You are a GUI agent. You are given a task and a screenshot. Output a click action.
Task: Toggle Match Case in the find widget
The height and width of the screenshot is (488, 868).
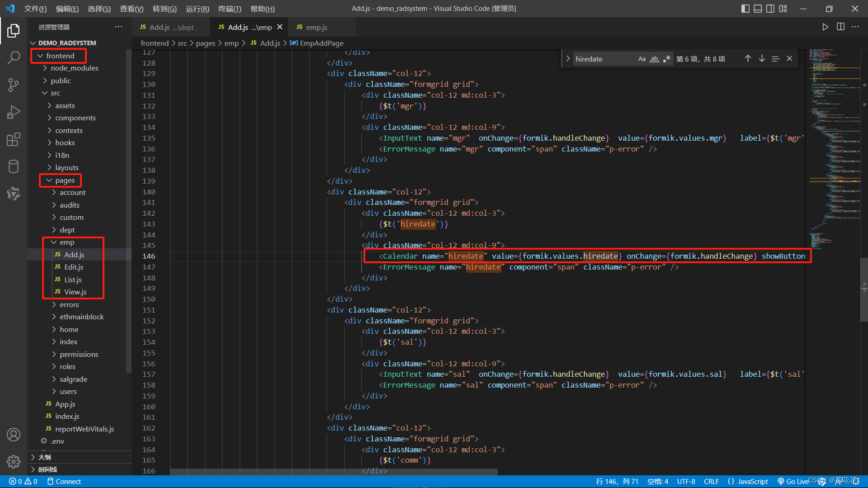pos(642,59)
